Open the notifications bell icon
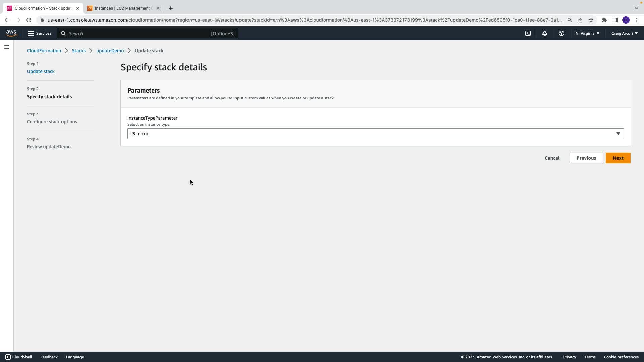644x362 pixels. tap(545, 33)
